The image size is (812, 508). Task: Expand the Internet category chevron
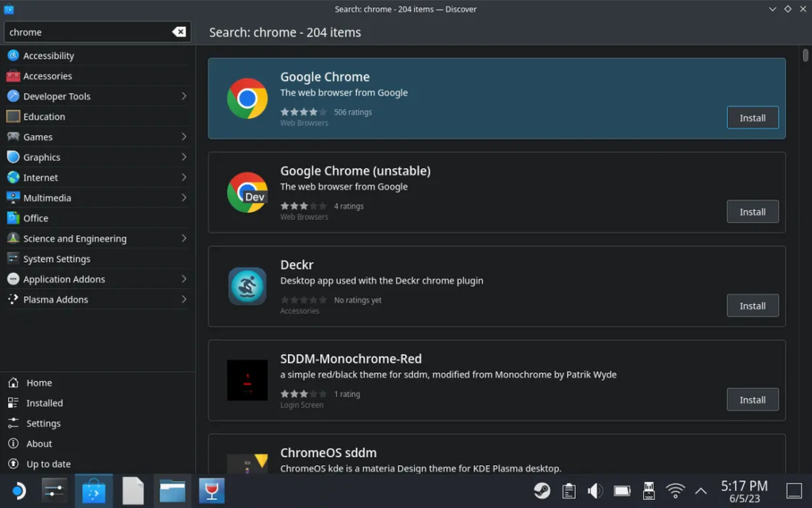point(184,177)
